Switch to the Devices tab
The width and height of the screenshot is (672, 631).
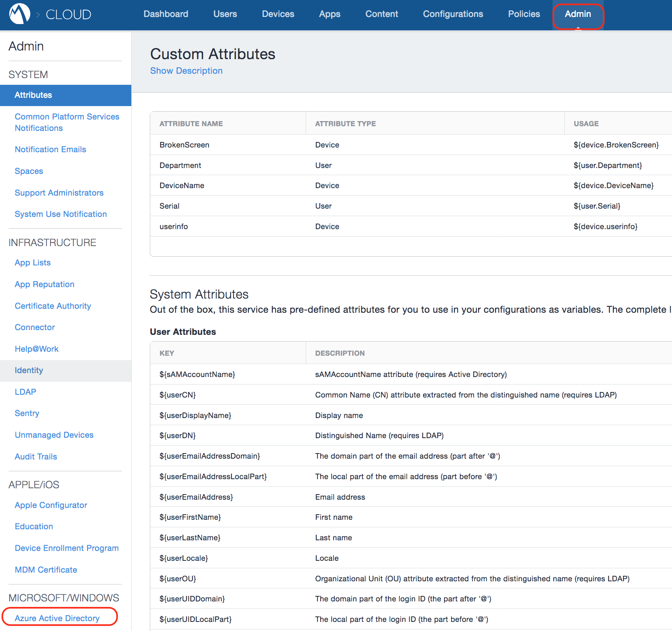278,14
